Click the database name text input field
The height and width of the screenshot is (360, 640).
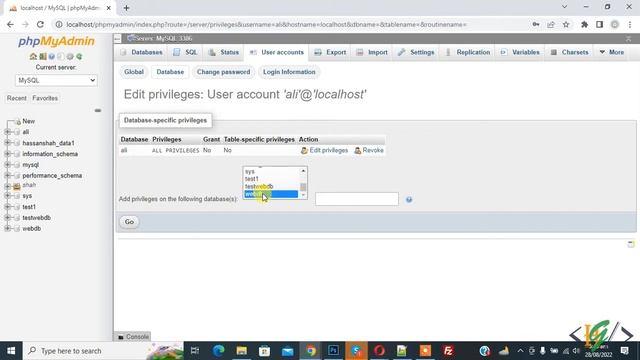coord(357,199)
